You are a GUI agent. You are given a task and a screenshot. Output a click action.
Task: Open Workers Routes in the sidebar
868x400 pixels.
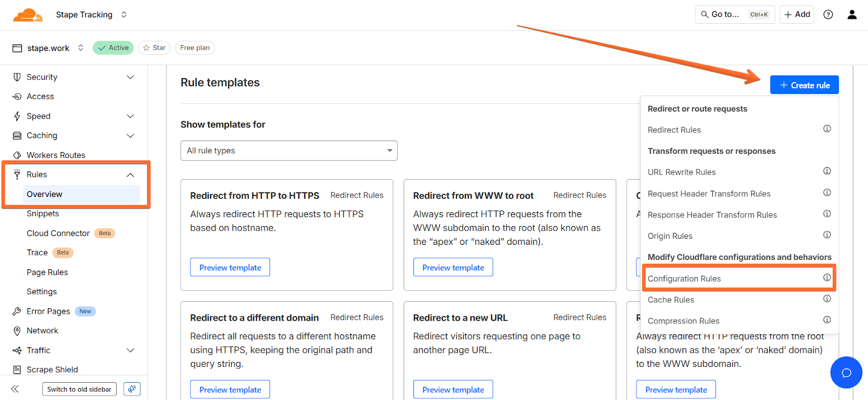click(56, 155)
